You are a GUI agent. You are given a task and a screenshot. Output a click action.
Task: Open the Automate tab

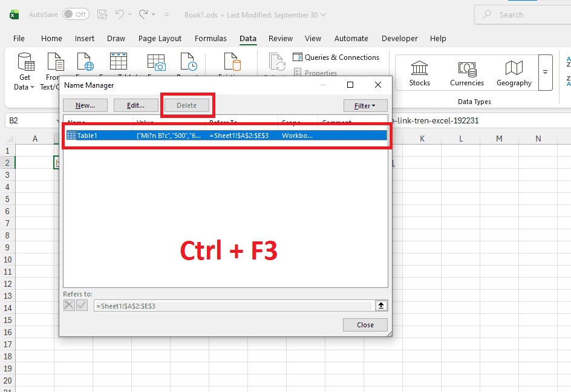351,38
